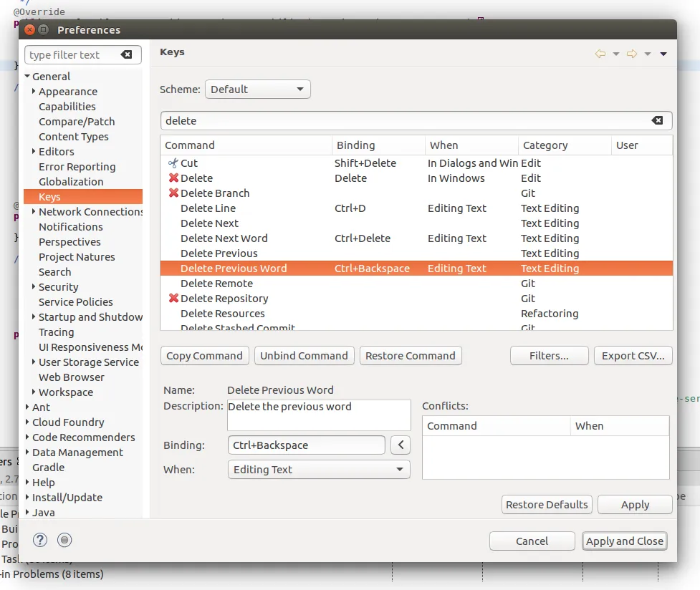Click the Apply button

point(635,504)
